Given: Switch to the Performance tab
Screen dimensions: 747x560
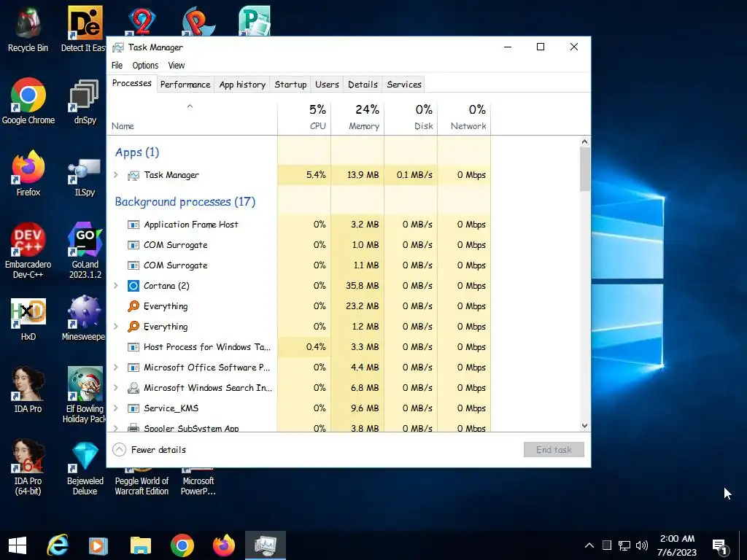Looking at the screenshot, I should pyautogui.click(x=185, y=85).
